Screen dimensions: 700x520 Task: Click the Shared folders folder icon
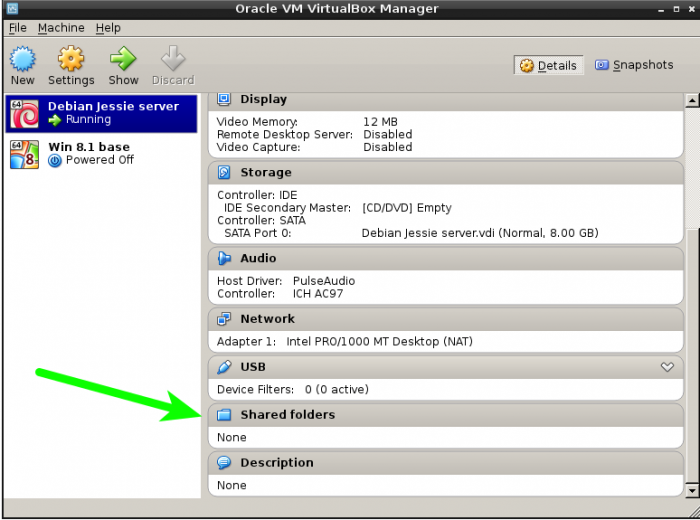pyautogui.click(x=224, y=415)
